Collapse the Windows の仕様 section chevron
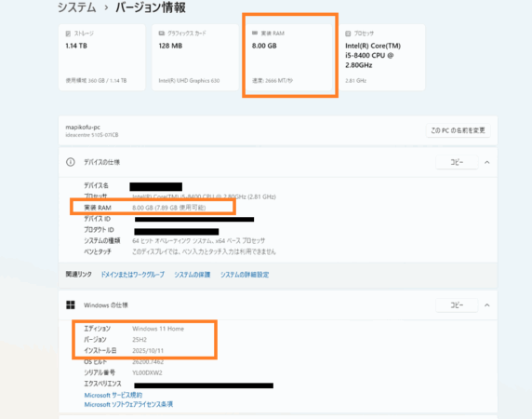Viewport: 532px width, 419px height. pos(486,305)
